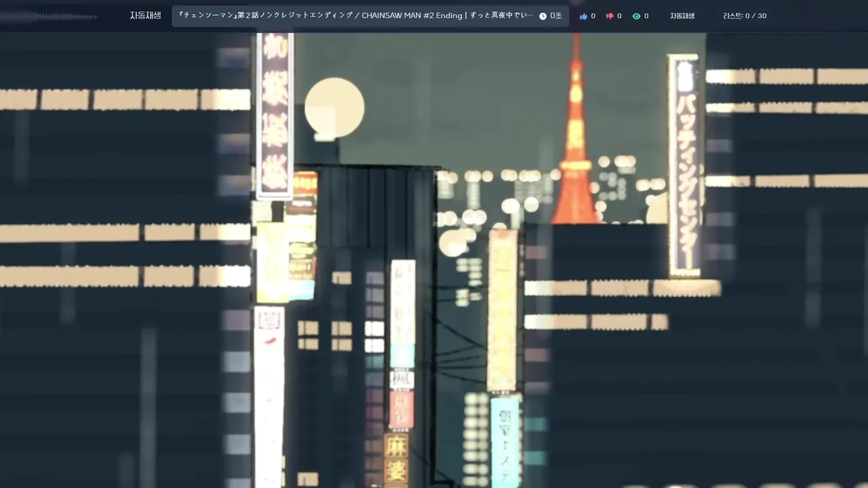Click the left 자동재생 label
This screenshot has width=868, height=488.
(145, 16)
